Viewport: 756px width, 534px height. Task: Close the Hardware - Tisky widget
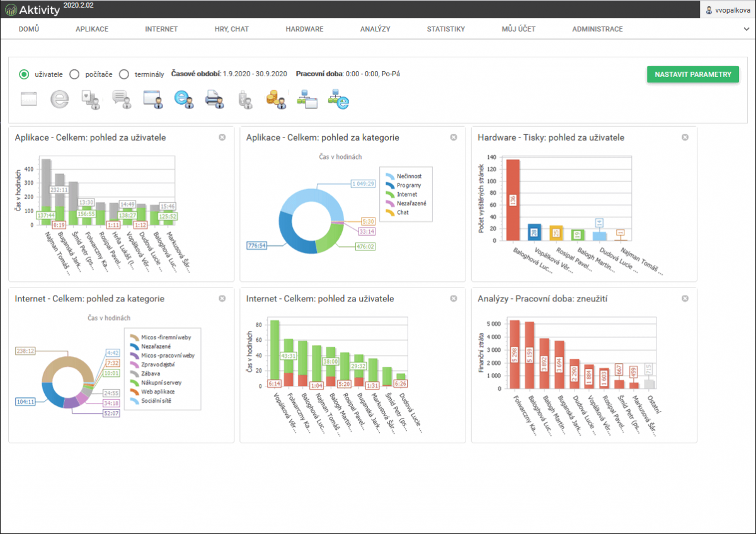[x=685, y=137]
